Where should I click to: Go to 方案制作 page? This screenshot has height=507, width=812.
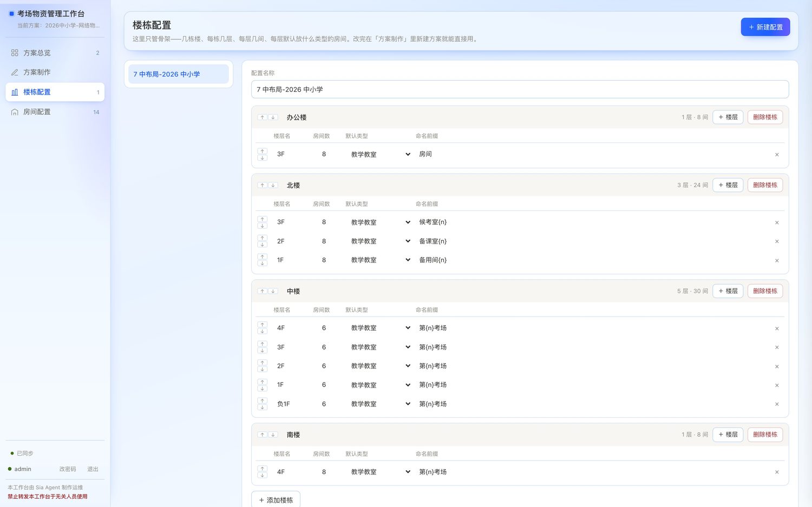[55, 72]
